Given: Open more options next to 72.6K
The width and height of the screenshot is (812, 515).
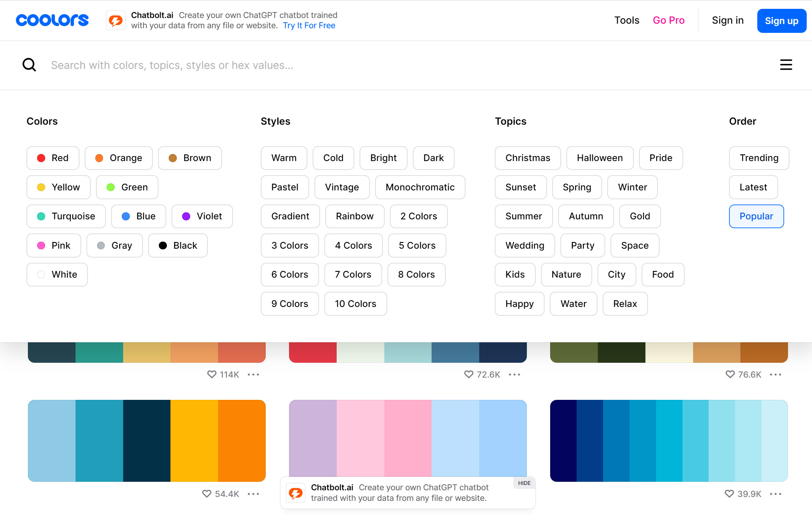Looking at the screenshot, I should pos(515,374).
